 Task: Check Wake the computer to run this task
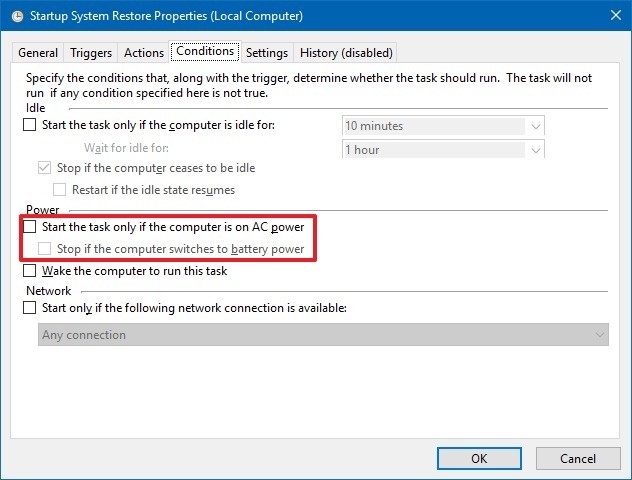point(29,270)
